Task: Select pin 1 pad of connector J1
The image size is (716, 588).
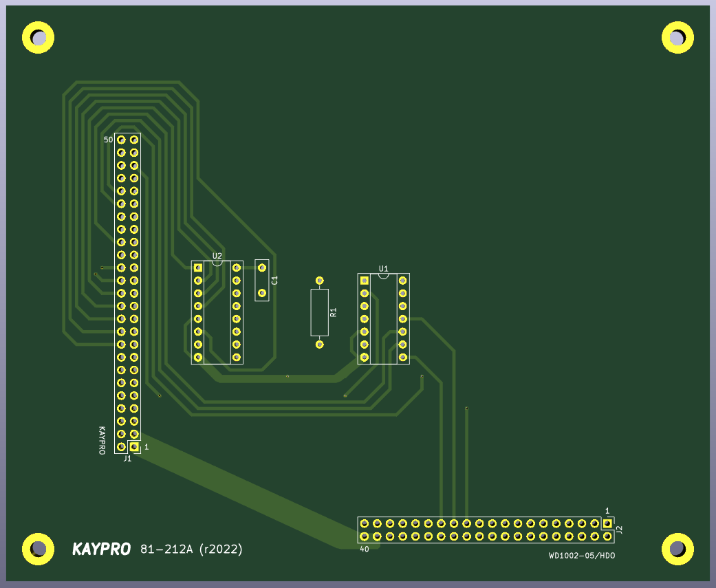Action: [133, 446]
